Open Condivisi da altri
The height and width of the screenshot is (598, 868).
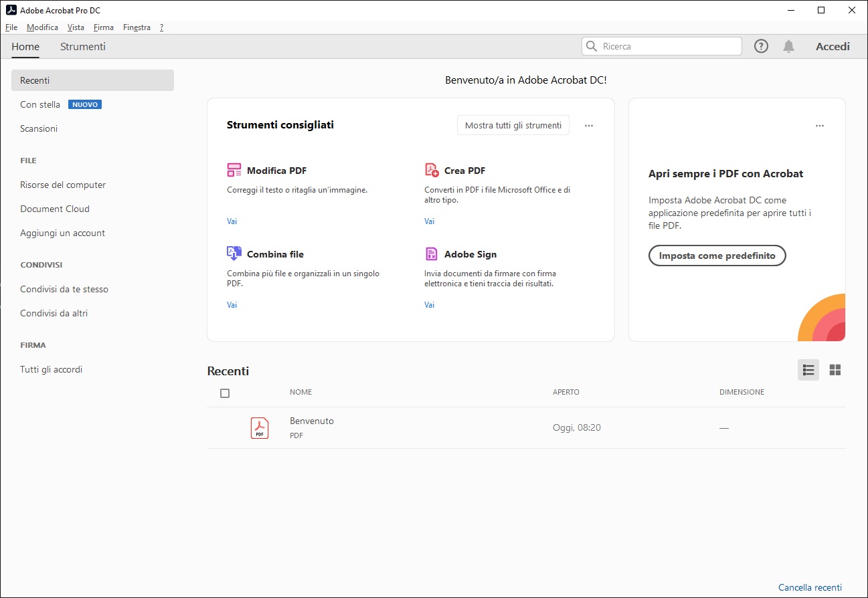point(54,313)
